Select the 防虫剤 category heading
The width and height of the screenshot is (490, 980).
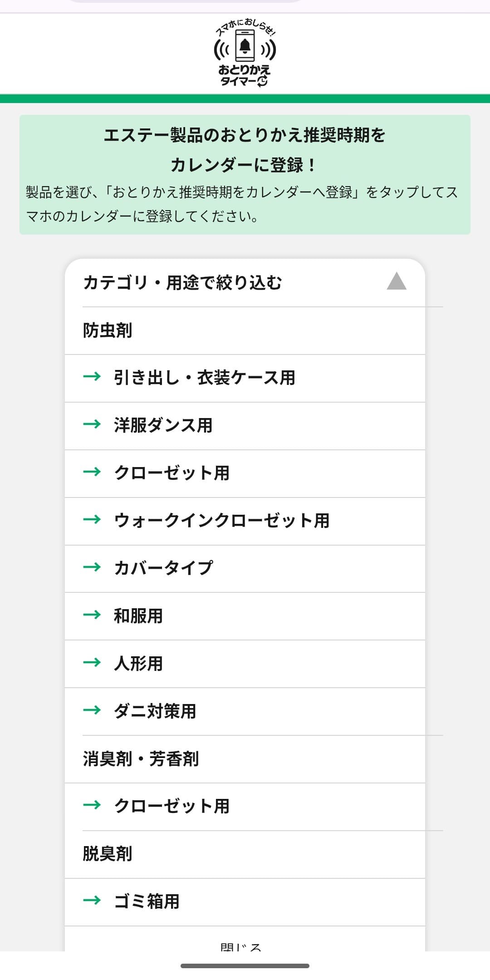[108, 330]
